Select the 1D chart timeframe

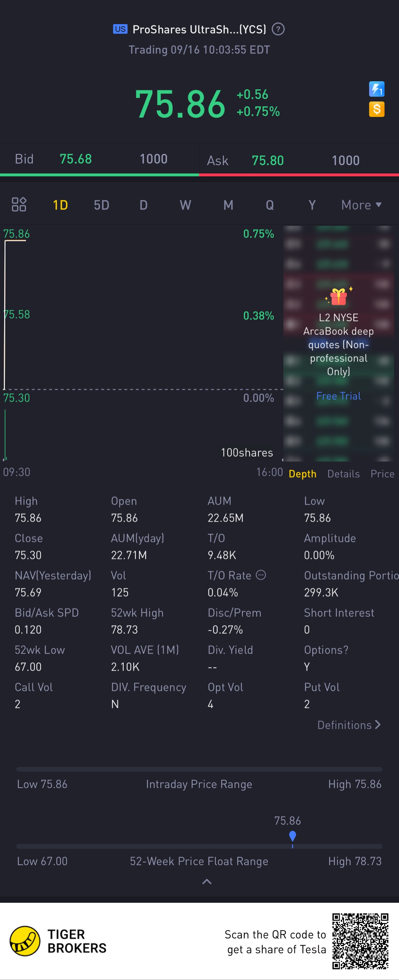point(60,205)
